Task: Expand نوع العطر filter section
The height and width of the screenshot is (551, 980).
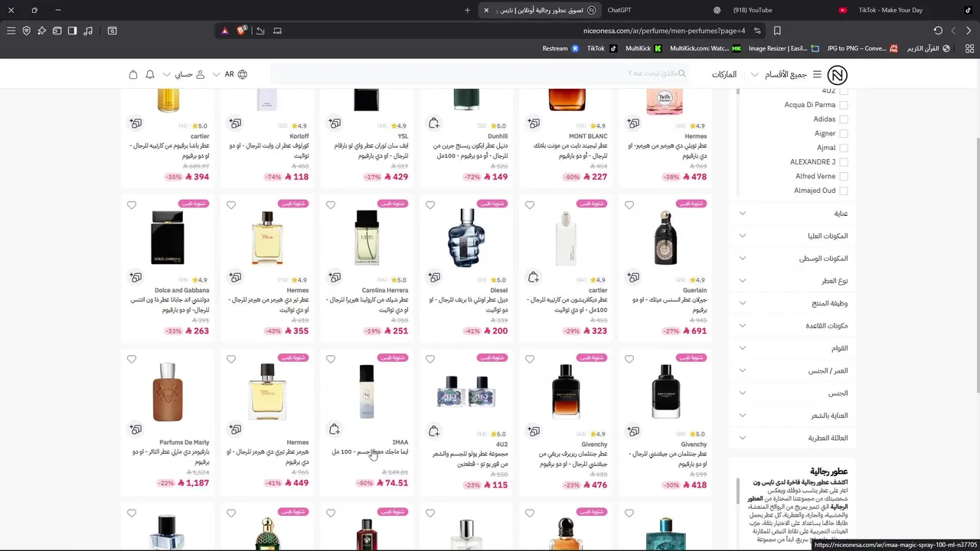Action: 793,281
